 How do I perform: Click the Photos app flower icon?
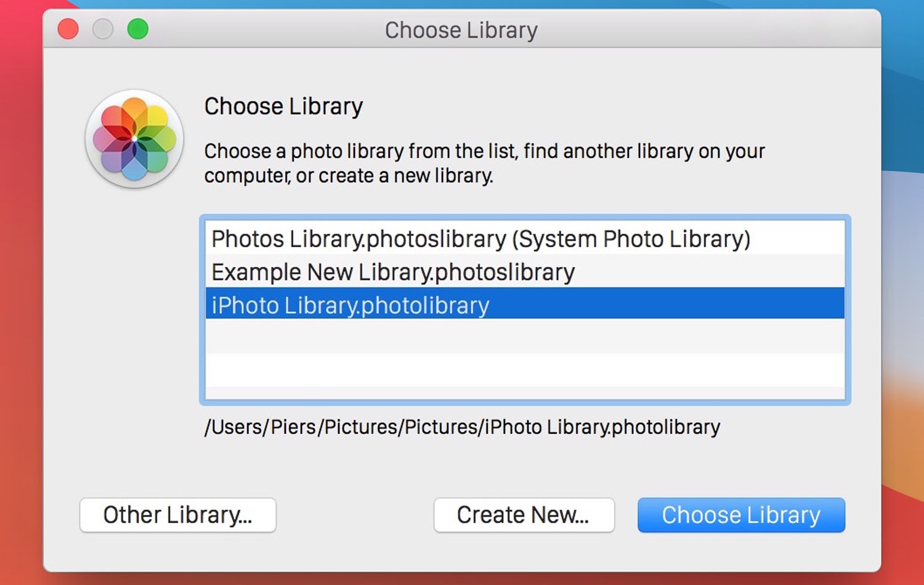[x=133, y=139]
